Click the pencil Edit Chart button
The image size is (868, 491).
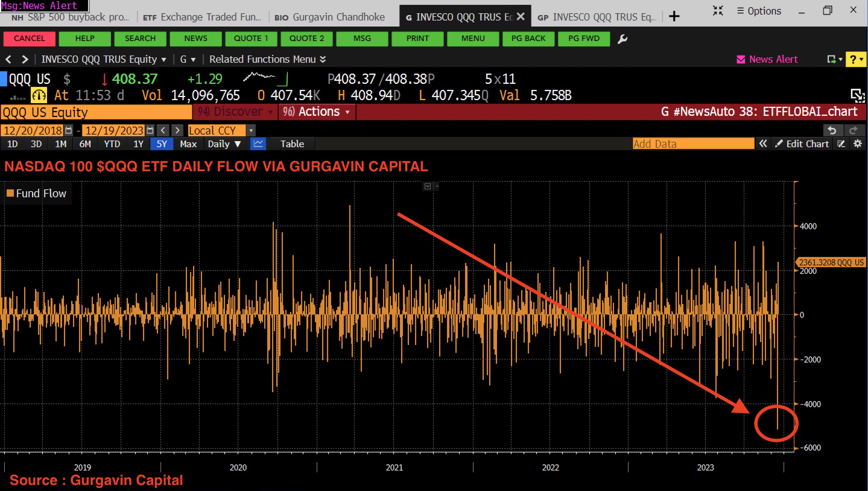tap(802, 144)
